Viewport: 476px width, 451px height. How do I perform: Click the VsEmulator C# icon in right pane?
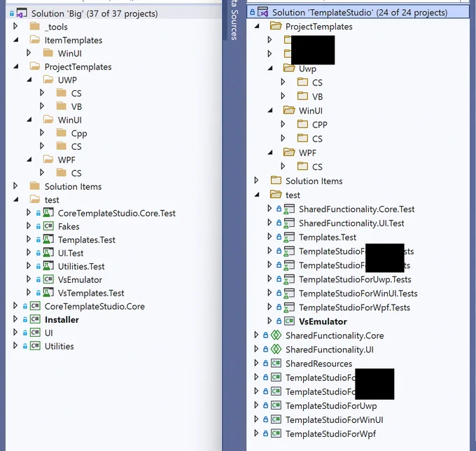(289, 321)
